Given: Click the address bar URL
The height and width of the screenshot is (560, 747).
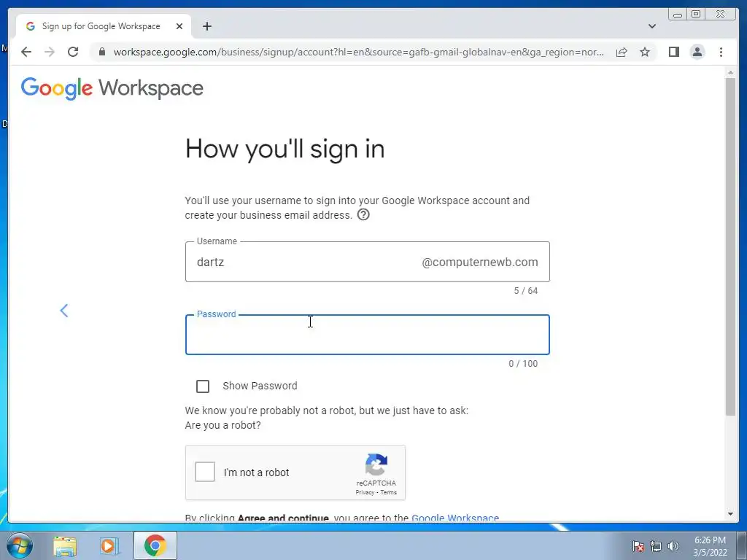Looking at the screenshot, I should tap(358, 52).
